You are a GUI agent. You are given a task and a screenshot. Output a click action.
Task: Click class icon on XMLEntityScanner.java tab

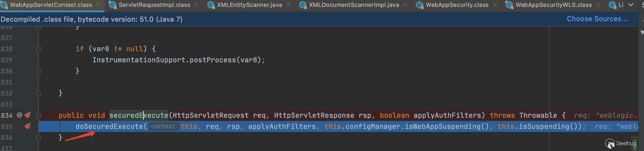(211, 5)
